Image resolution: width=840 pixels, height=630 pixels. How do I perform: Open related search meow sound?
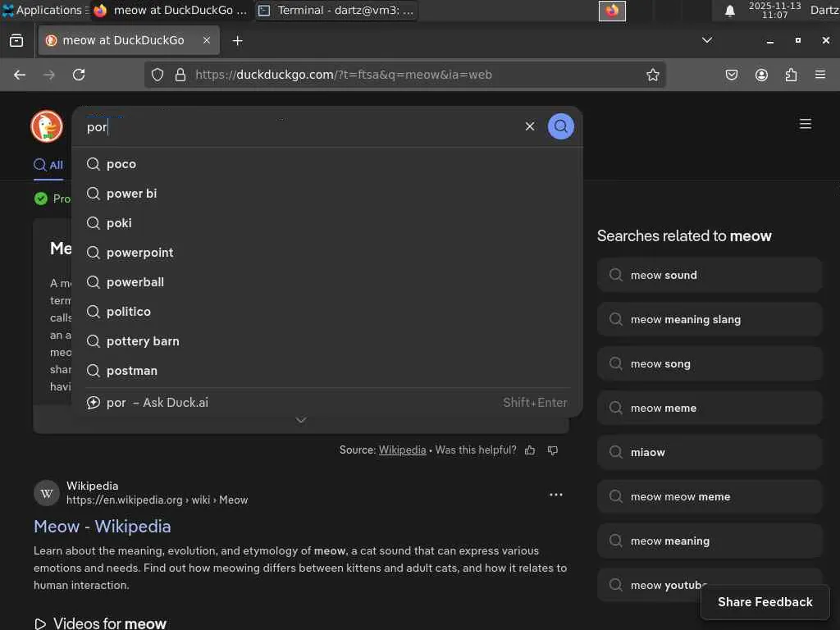click(x=710, y=275)
